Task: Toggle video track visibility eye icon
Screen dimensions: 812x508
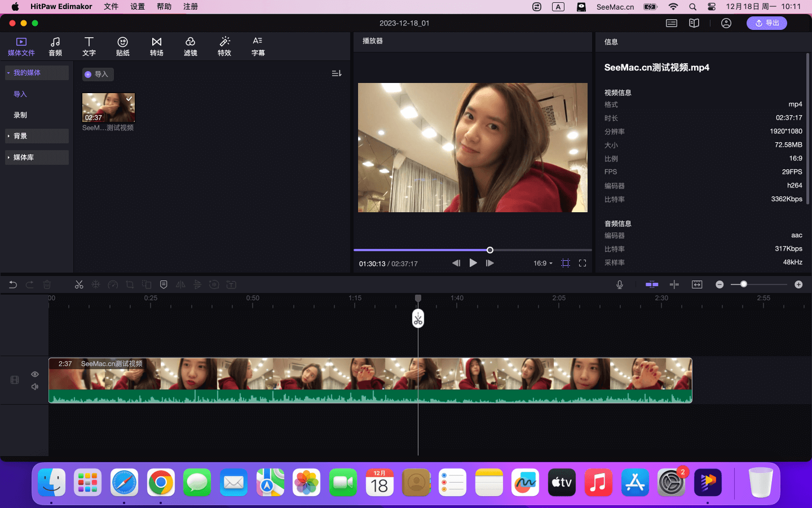Action: pyautogui.click(x=35, y=374)
